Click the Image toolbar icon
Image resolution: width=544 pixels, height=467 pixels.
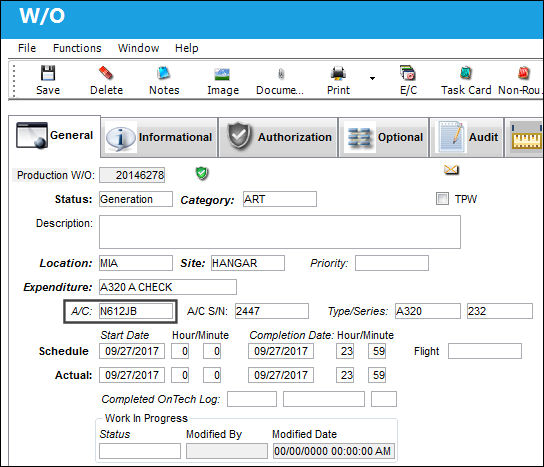click(222, 74)
